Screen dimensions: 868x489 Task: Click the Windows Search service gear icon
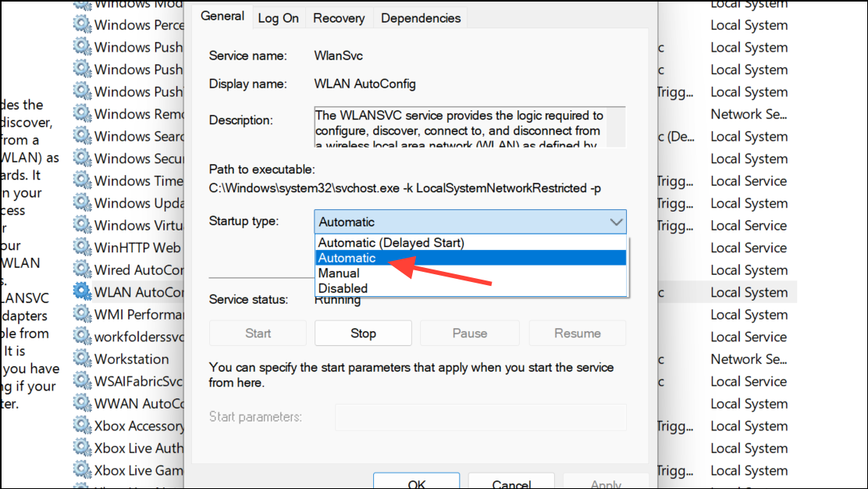(83, 136)
